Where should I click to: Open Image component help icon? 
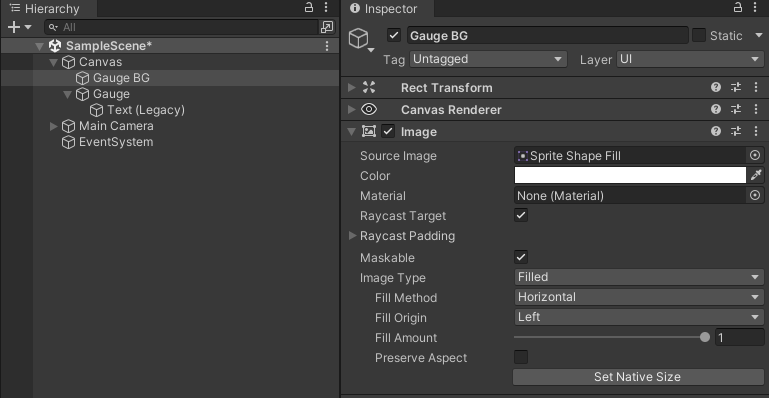click(716, 131)
